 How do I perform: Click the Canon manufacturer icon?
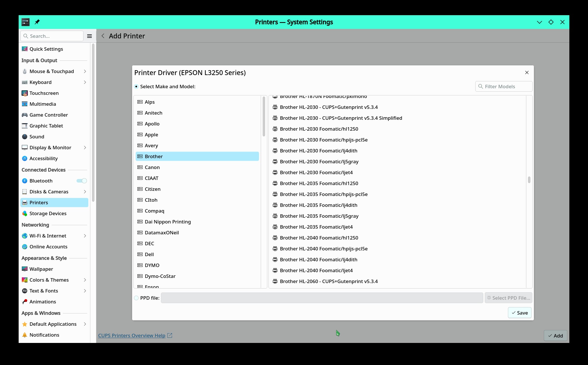(x=140, y=167)
